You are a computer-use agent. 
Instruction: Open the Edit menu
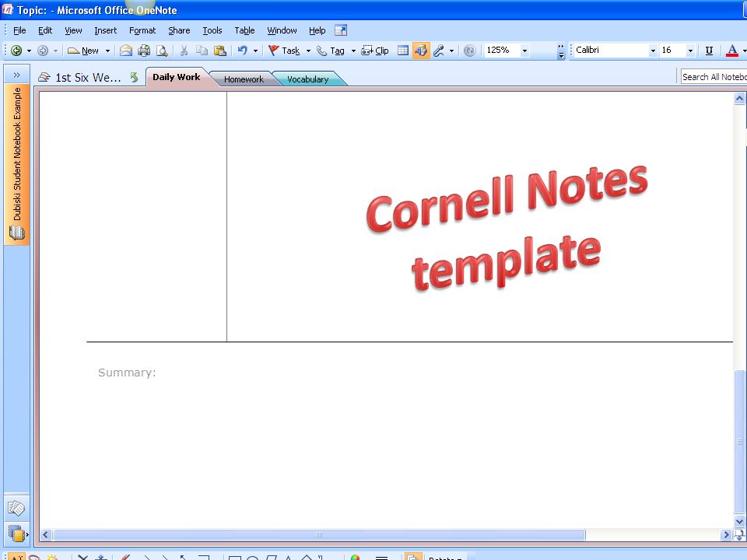pos(45,30)
